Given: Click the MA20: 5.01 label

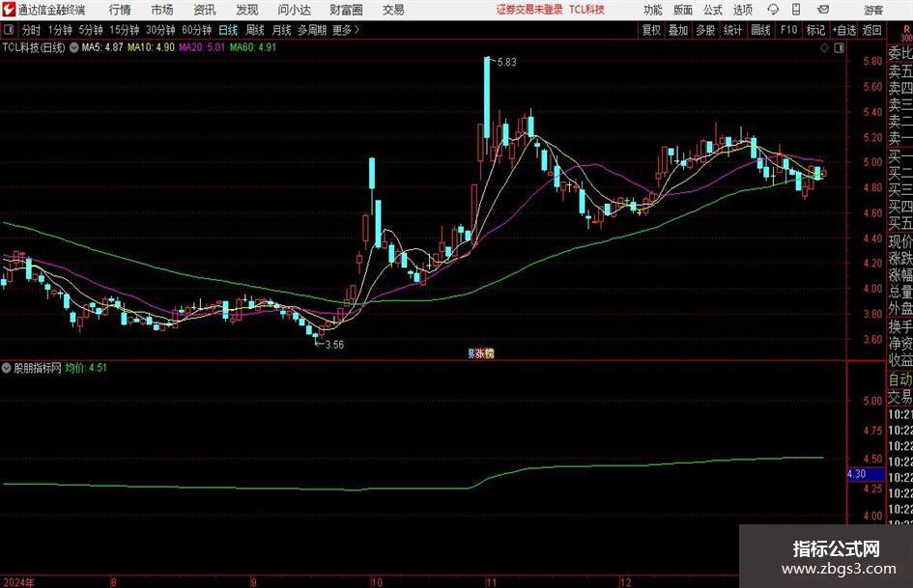Looking at the screenshot, I should point(202,47).
